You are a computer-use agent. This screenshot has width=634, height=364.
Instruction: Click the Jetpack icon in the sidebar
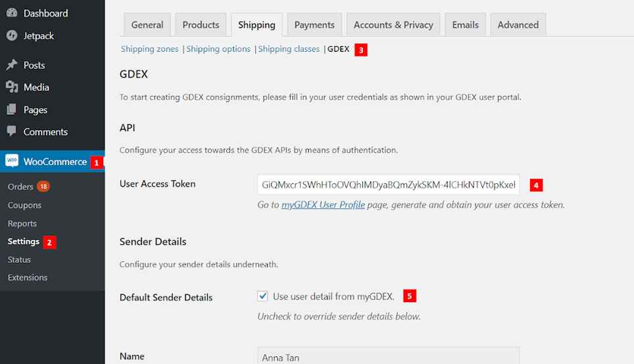coord(12,35)
